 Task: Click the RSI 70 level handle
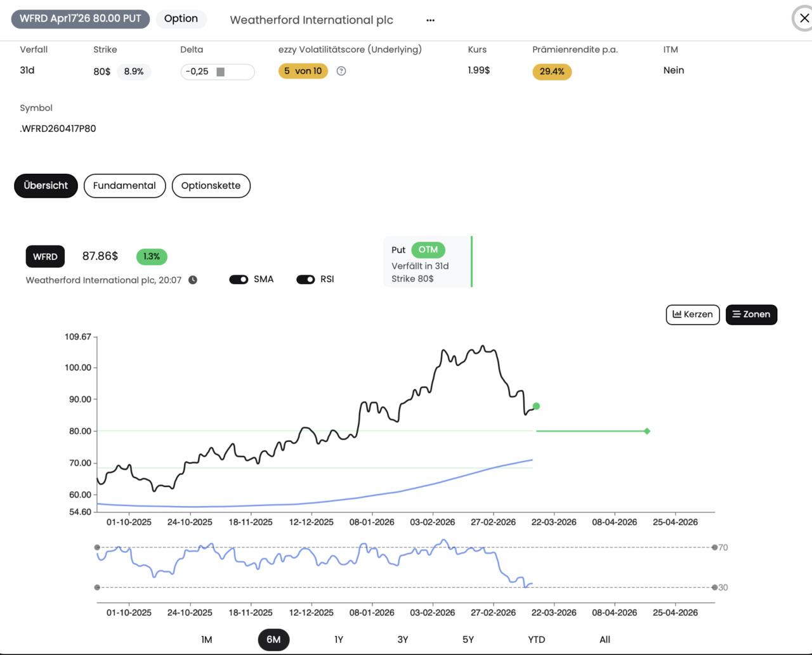point(714,547)
